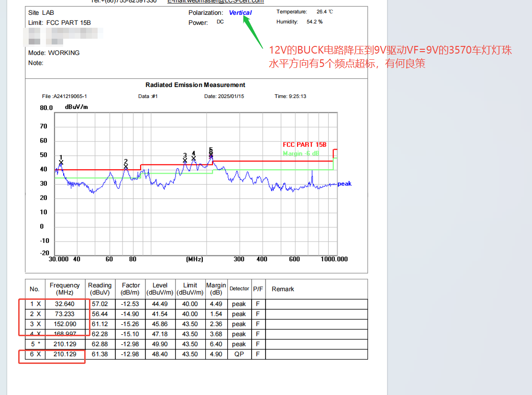Click the "Polarization:" label

point(206,12)
